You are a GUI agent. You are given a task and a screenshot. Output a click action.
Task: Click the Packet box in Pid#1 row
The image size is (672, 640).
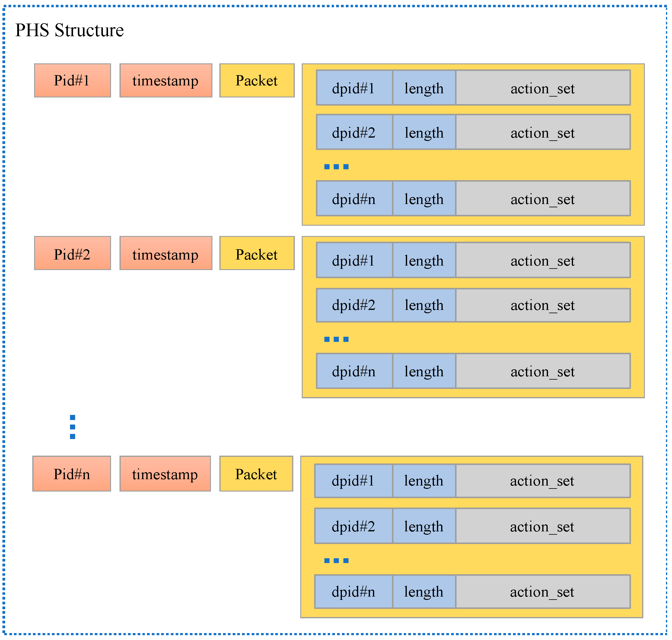[x=257, y=81]
